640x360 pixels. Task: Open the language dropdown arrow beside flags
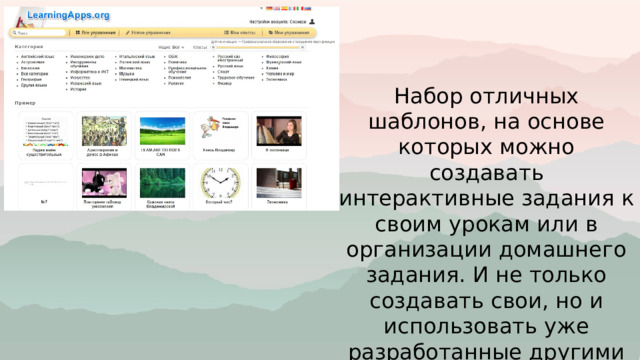click(262, 8)
